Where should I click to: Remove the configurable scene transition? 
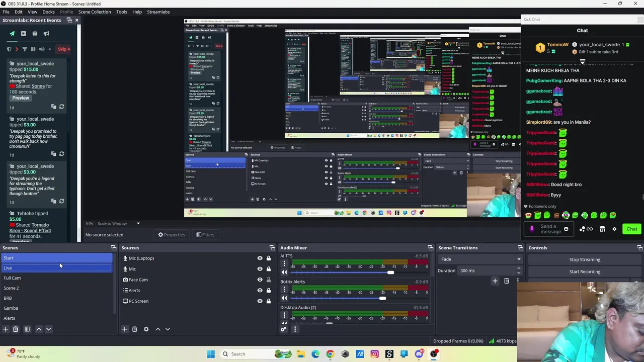point(507,281)
